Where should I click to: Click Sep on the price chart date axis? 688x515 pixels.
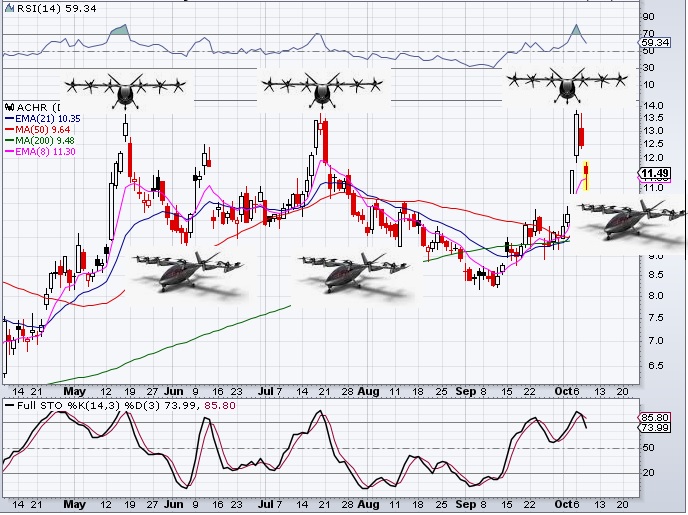click(466, 391)
